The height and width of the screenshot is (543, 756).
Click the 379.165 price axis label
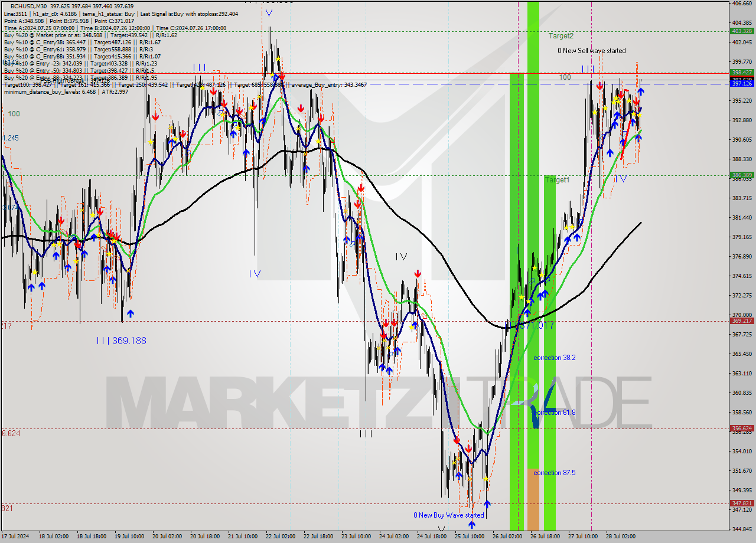click(x=742, y=237)
